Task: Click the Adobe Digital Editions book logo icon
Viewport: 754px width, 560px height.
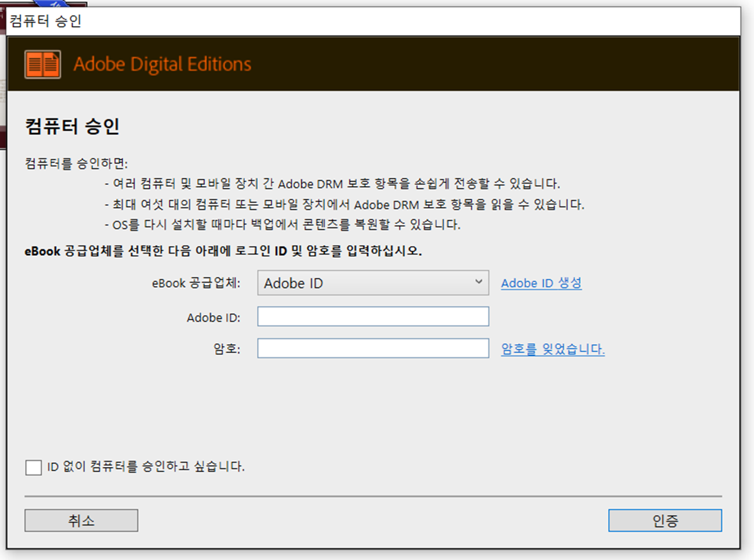Action: point(42,64)
